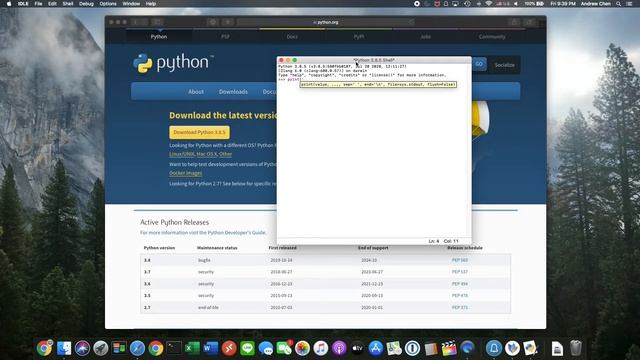Click the Socialize button on python.org
640x360 pixels.
(504, 65)
